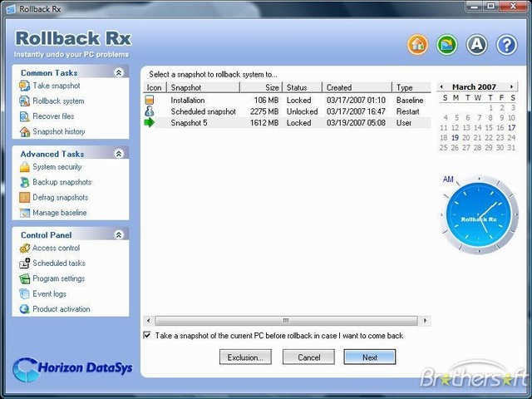
Task: Open the Access control link
Action: (56, 248)
